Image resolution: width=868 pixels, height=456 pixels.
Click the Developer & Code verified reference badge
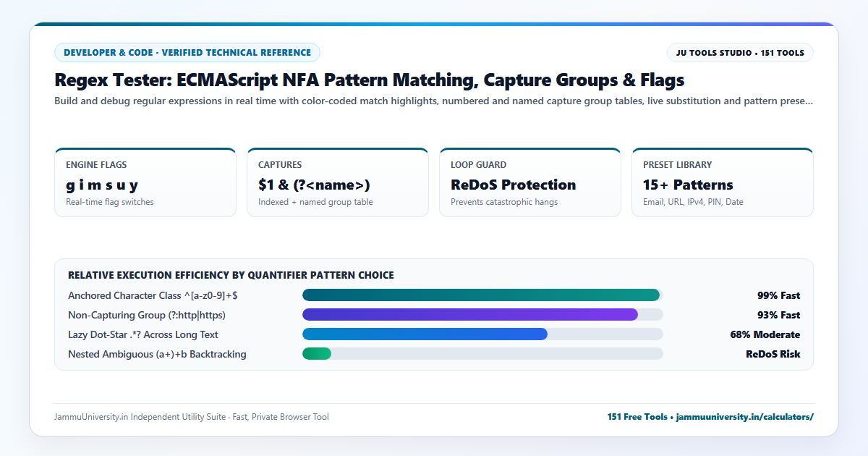tap(187, 53)
